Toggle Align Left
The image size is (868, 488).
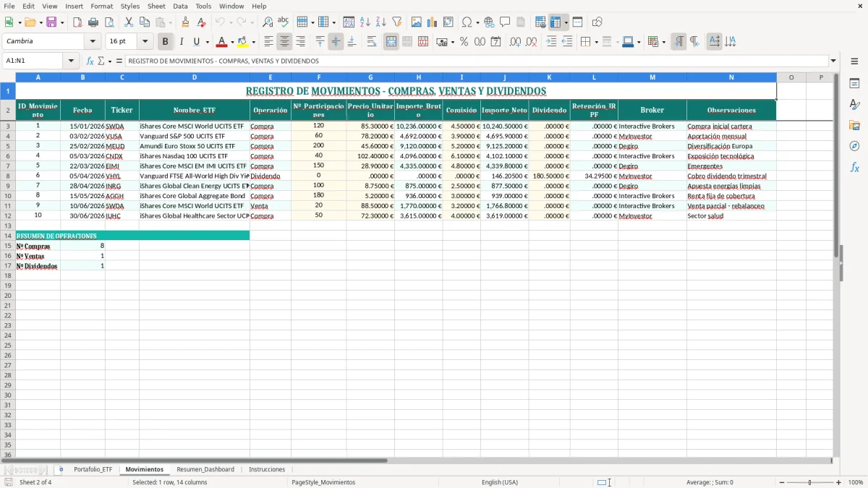pyautogui.click(x=268, y=42)
